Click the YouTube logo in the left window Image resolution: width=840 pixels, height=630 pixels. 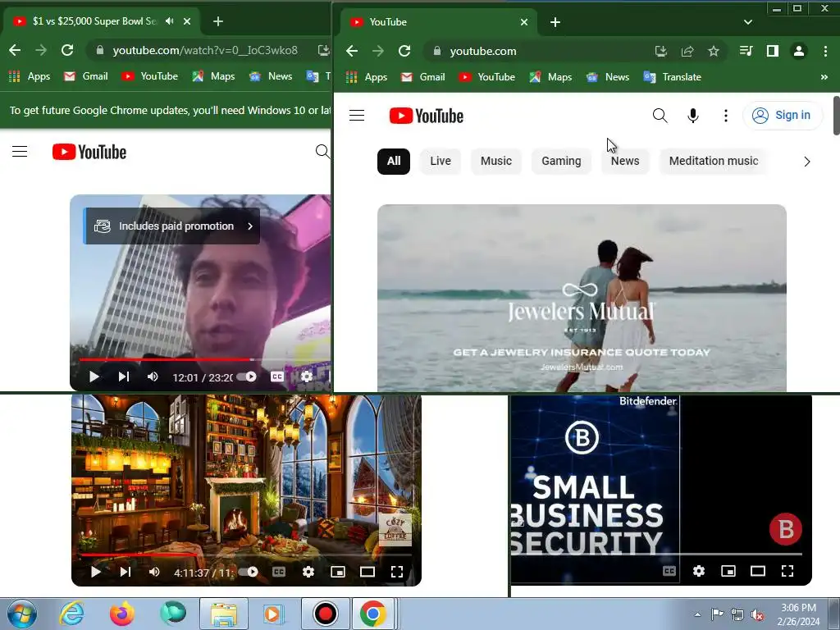pyautogui.click(x=89, y=152)
